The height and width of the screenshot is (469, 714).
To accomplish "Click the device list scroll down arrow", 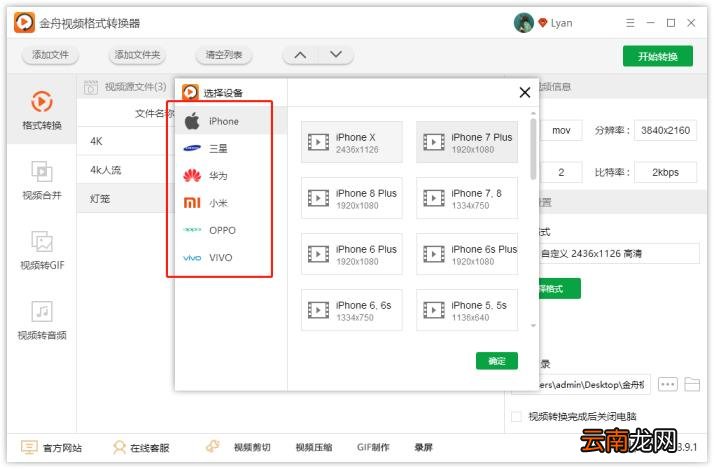I will click(533, 326).
